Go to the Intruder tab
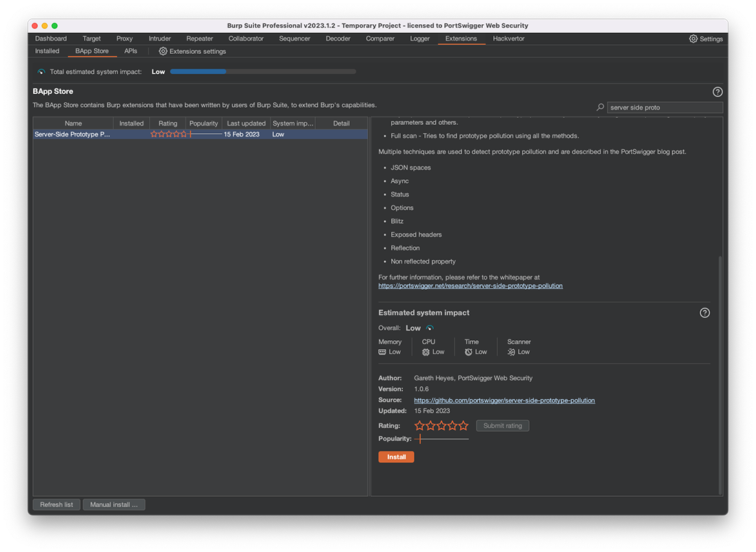Viewport: 756px width, 552px height. pos(159,39)
